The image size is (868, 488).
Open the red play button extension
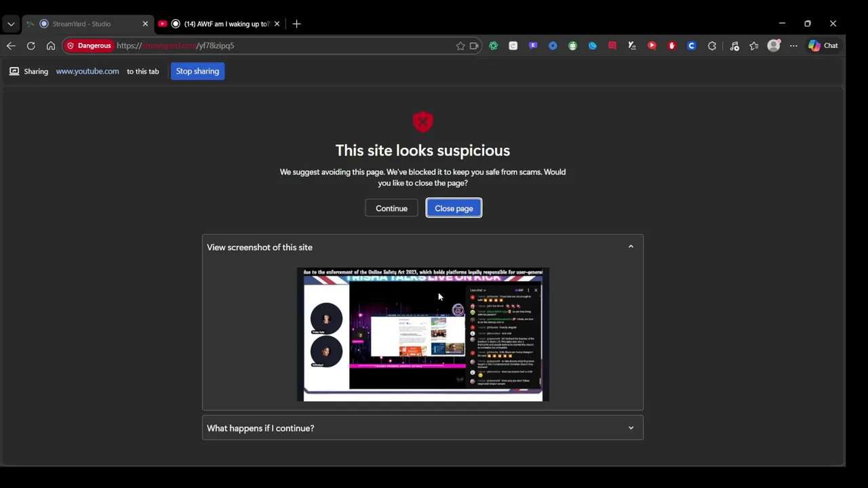tap(652, 45)
